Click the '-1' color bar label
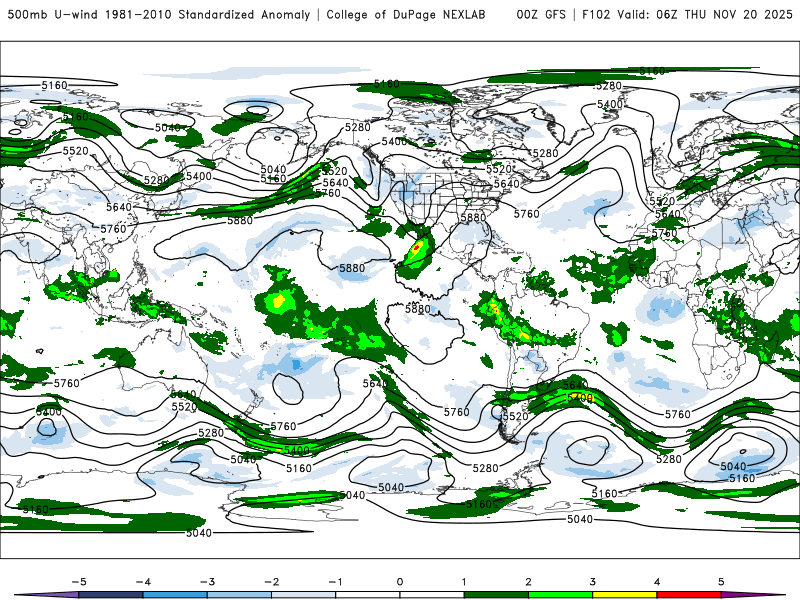The width and height of the screenshot is (800, 600). pos(335,582)
